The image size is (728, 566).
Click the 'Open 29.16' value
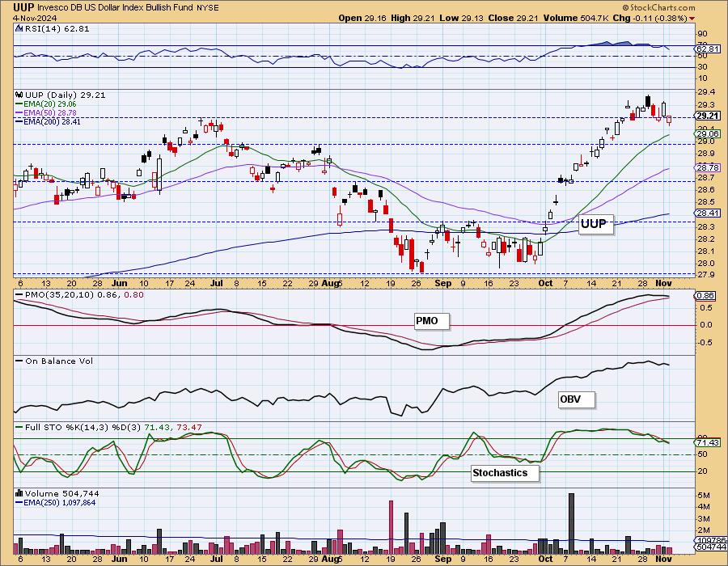[x=362, y=18]
